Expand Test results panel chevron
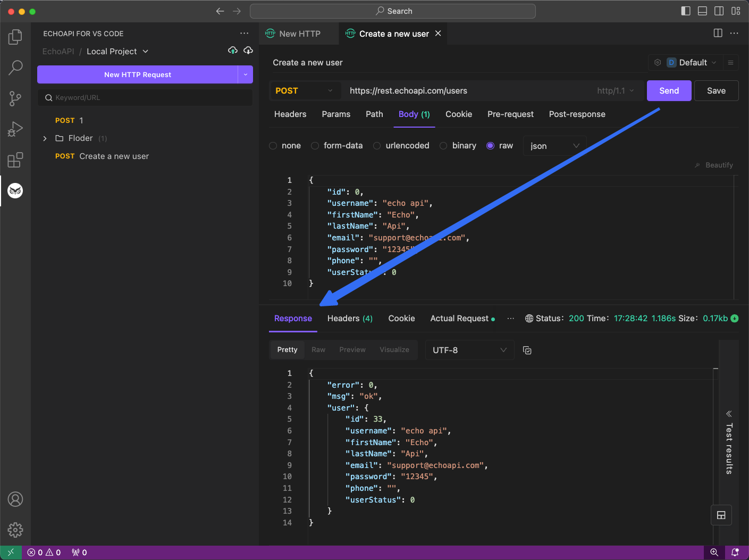749x560 pixels. [729, 413]
